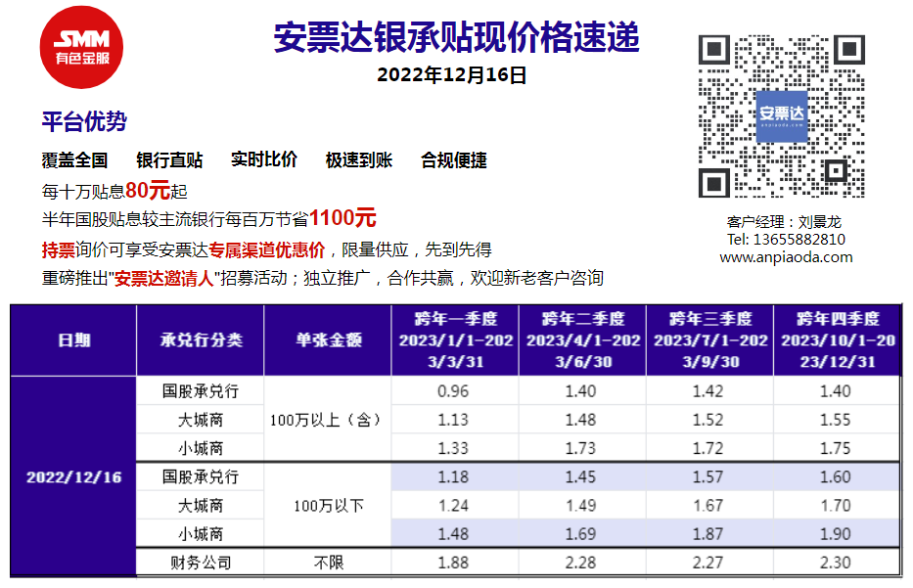The height and width of the screenshot is (588, 913).
Task: Click the 1.70 rate cell
Action: pyautogui.click(x=836, y=506)
